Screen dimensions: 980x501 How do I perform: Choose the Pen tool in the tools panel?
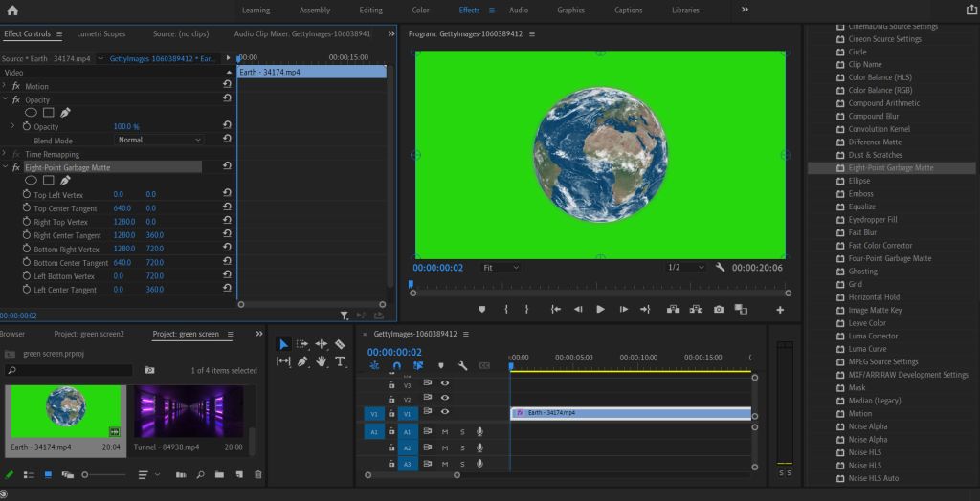(x=302, y=361)
